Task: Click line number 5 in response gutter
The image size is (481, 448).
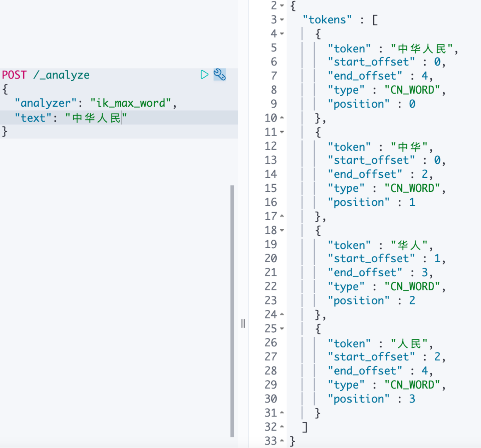Action: (274, 48)
